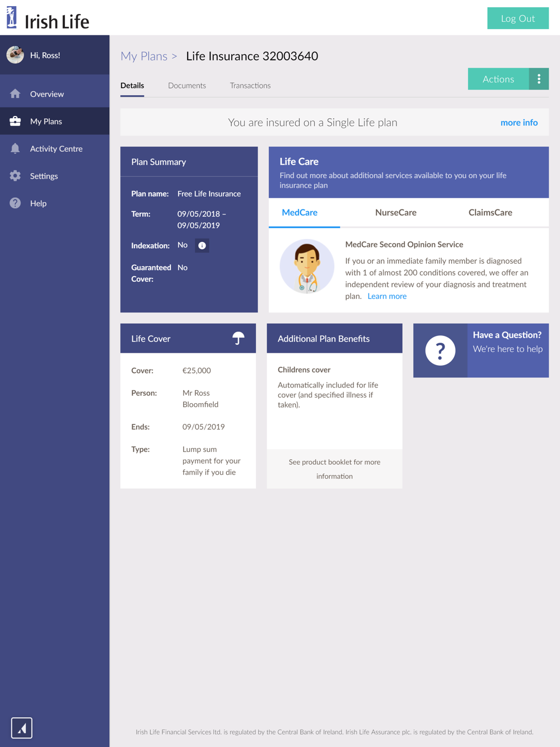Click the Overview home icon
Image resolution: width=560 pixels, height=747 pixels.
pos(15,94)
